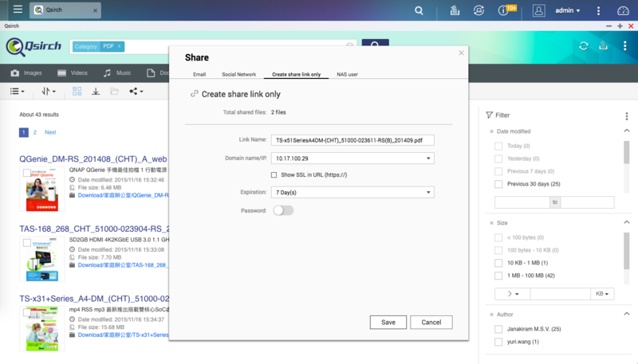
Task: Click the desktop search magnifier icon
Action: (419, 10)
